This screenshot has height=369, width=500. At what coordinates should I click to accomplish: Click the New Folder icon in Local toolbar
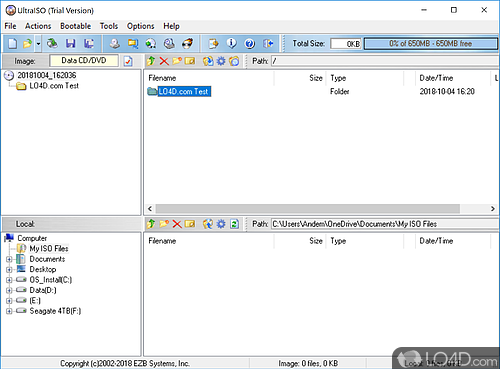pos(164,224)
